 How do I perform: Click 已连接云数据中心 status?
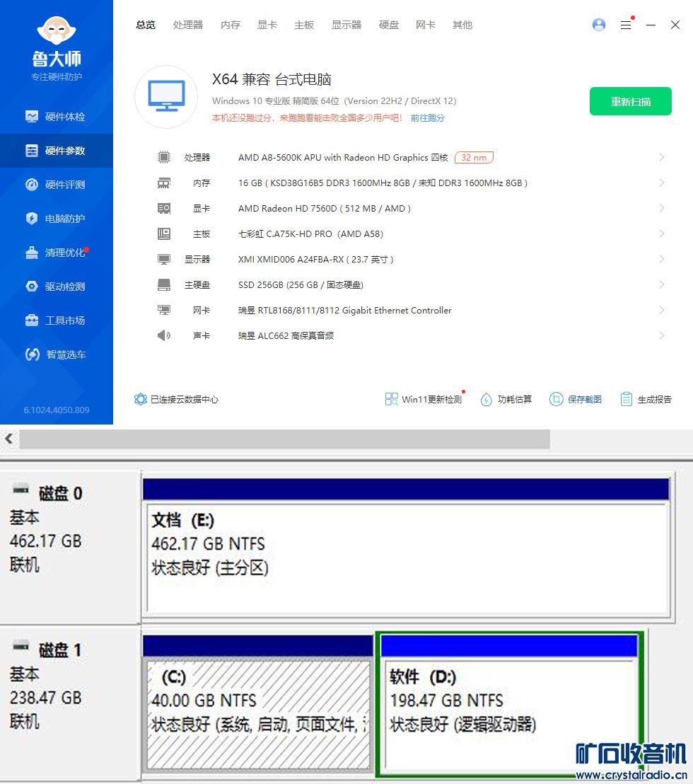point(176,399)
